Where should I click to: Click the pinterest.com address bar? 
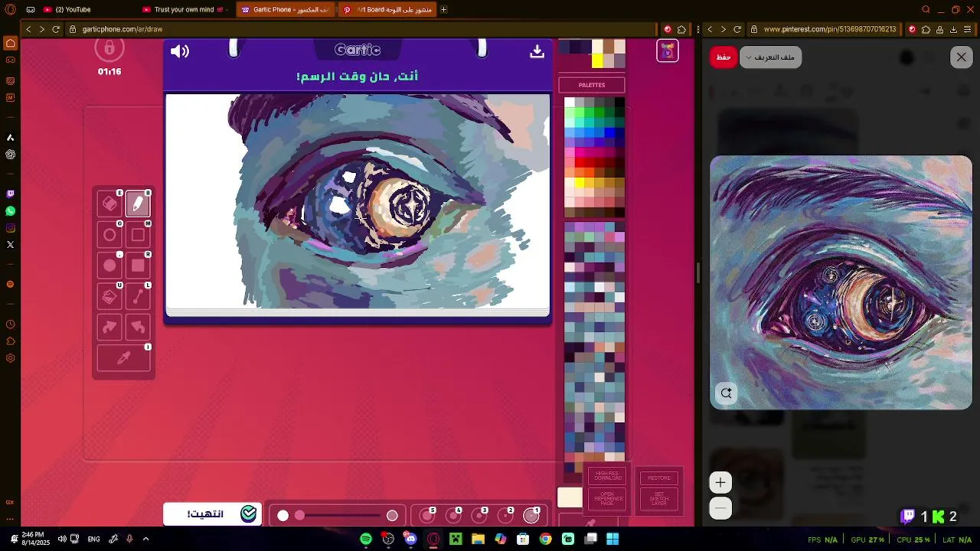point(827,29)
